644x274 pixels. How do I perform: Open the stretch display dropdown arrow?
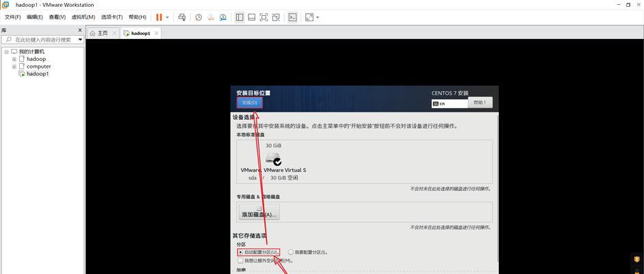click(x=318, y=17)
